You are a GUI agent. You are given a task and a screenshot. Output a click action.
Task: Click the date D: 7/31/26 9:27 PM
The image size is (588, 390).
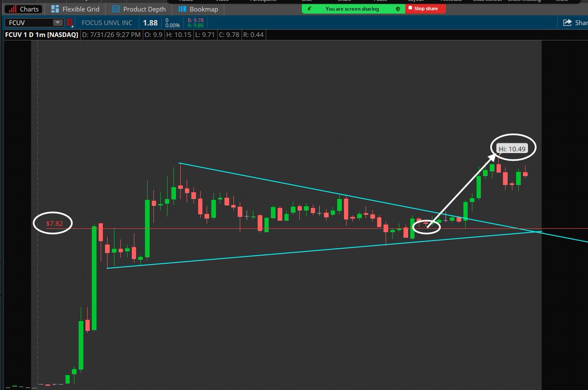pos(111,35)
